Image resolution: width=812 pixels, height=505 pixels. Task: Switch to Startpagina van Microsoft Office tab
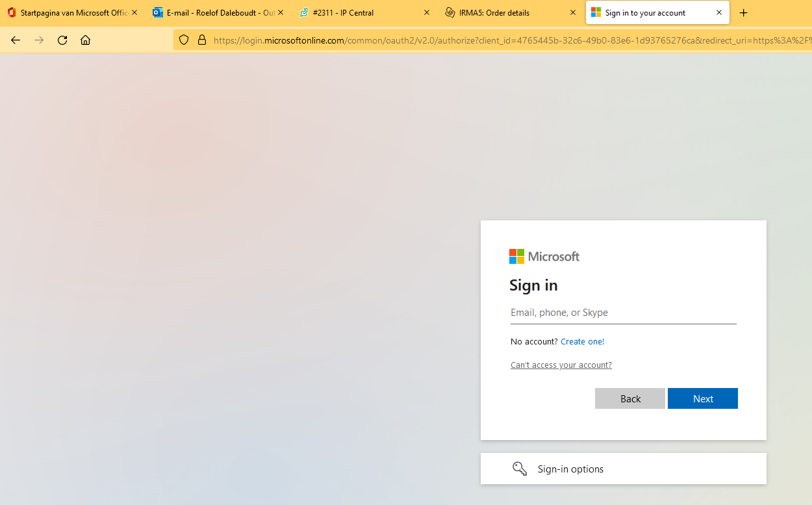[x=73, y=12]
